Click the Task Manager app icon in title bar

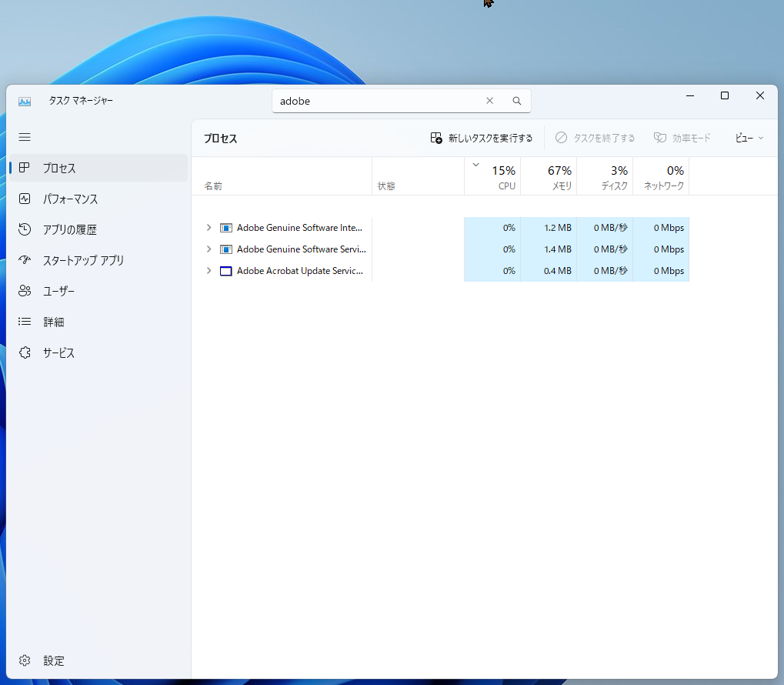click(25, 102)
